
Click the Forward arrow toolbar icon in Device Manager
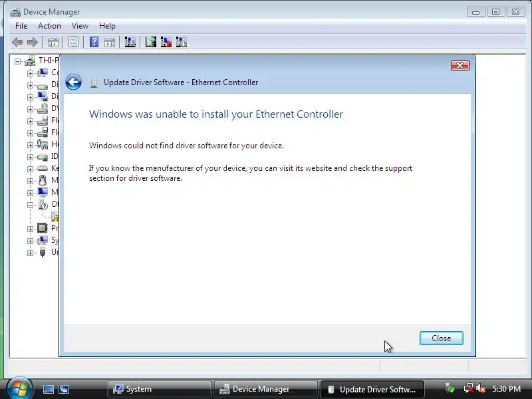click(33, 43)
